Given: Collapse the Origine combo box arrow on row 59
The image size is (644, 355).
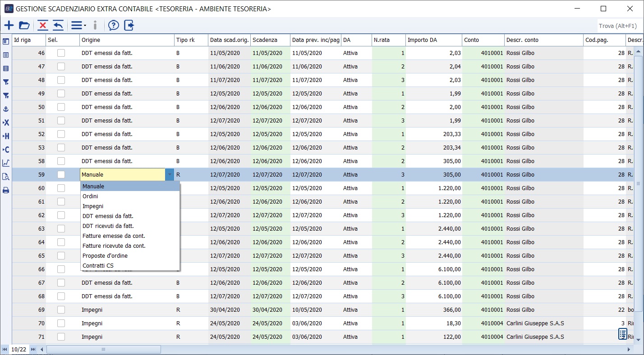Looking at the screenshot, I should coord(170,175).
